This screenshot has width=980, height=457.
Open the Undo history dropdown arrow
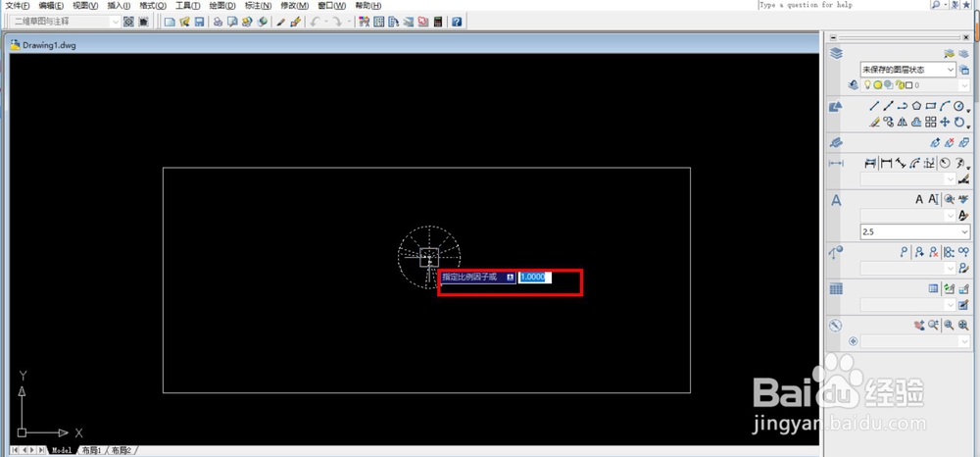[326, 22]
